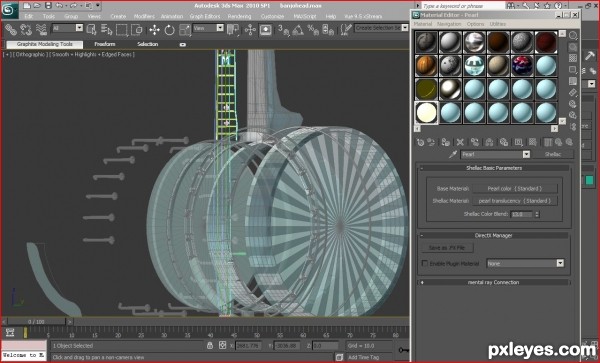The image size is (600, 363).
Task: Toggle absolute mode transform type-in button
Action: (x=223, y=345)
